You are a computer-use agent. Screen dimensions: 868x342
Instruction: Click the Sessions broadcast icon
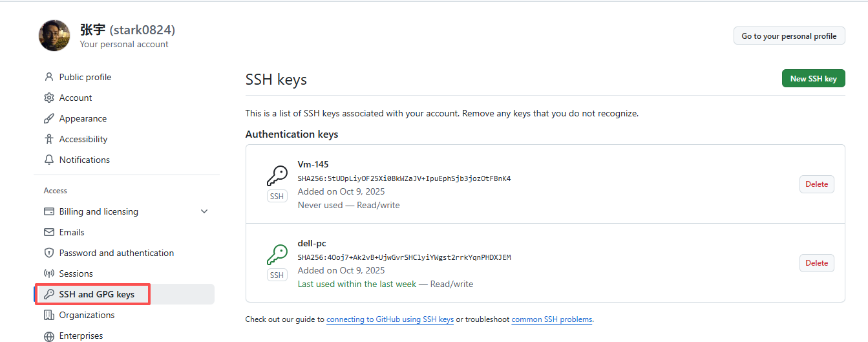point(49,273)
